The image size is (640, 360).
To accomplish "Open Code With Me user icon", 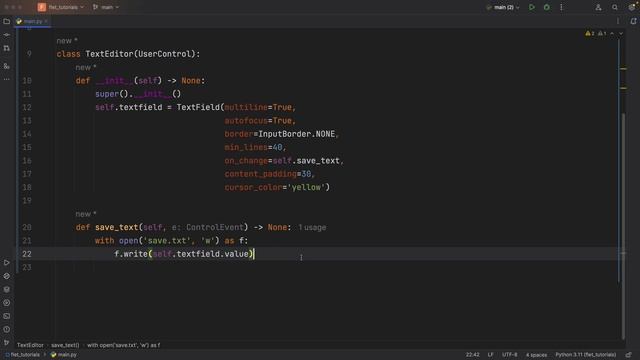I will pos(598,7).
